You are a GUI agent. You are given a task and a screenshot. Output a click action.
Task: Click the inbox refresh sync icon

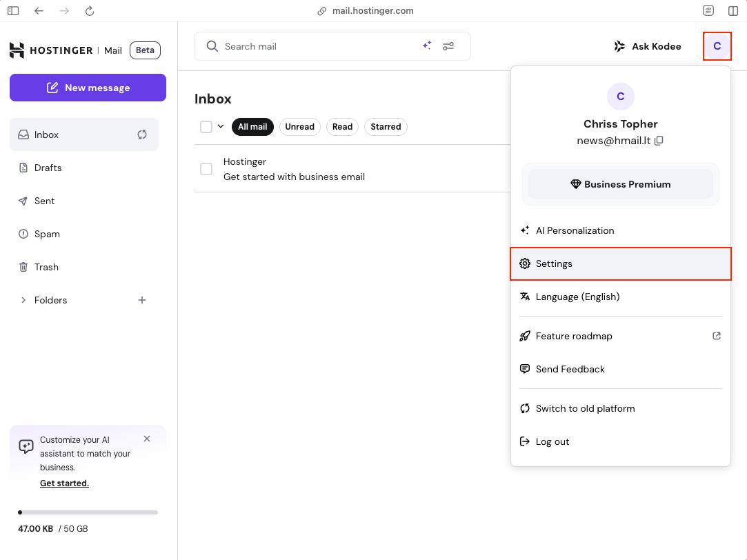pyautogui.click(x=142, y=134)
